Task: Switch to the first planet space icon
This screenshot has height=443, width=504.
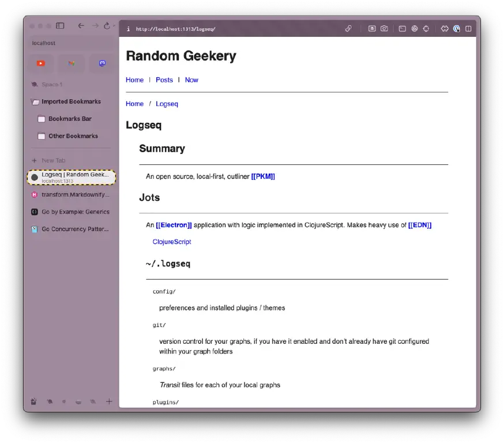Action: (x=50, y=401)
